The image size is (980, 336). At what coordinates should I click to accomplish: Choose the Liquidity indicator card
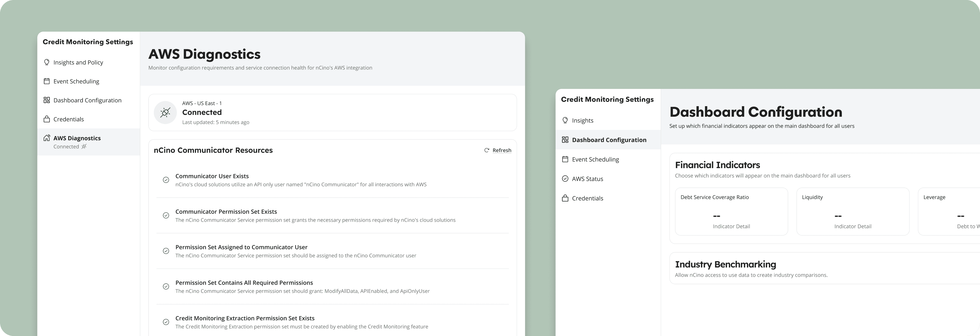[x=853, y=211]
